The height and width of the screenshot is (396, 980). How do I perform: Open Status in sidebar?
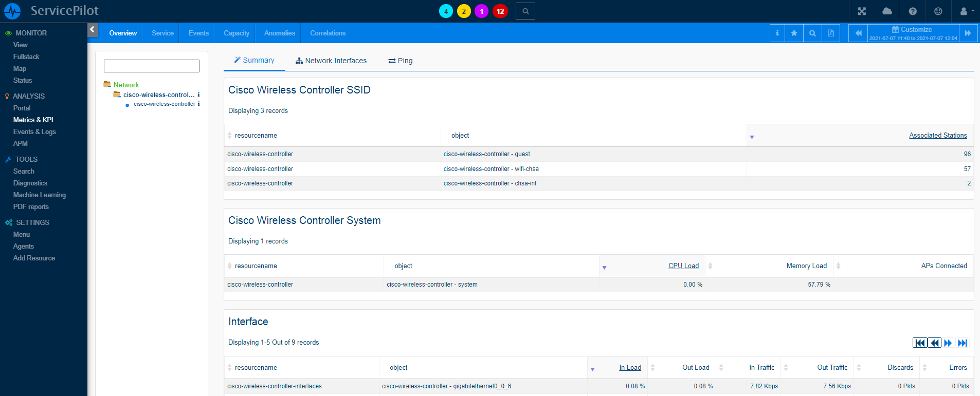pos(23,80)
